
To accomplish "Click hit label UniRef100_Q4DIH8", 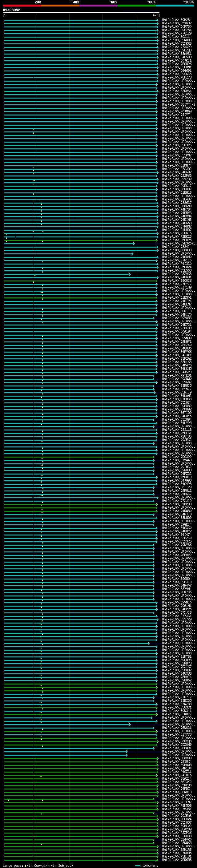I will click(177, 220).
